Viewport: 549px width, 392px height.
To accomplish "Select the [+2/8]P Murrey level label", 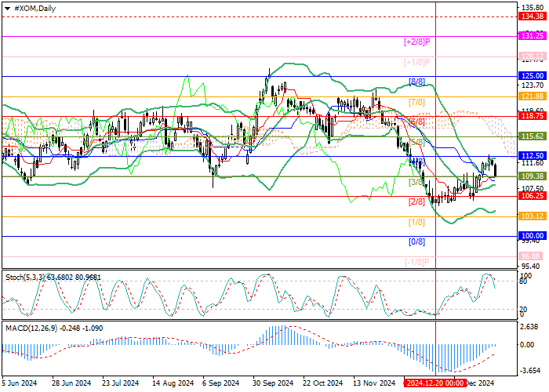I will click(417, 41).
